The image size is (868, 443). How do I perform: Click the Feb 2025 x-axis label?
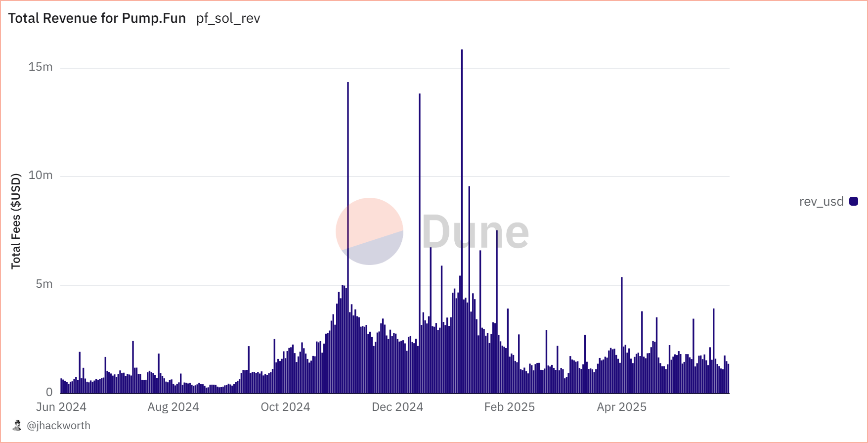510,407
